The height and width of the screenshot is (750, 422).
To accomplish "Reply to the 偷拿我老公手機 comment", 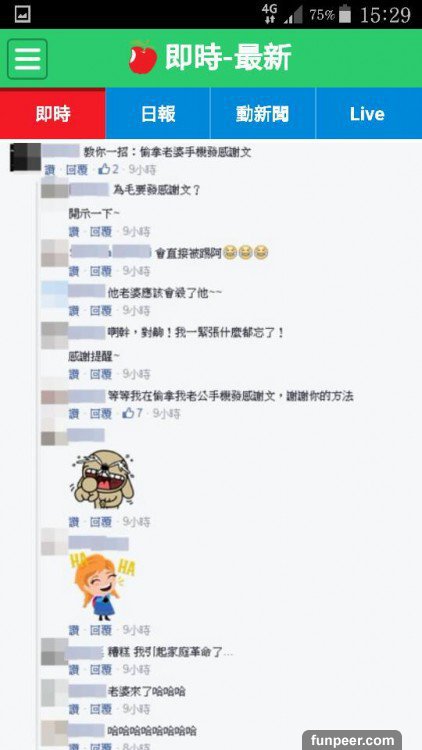I will pos(100,413).
